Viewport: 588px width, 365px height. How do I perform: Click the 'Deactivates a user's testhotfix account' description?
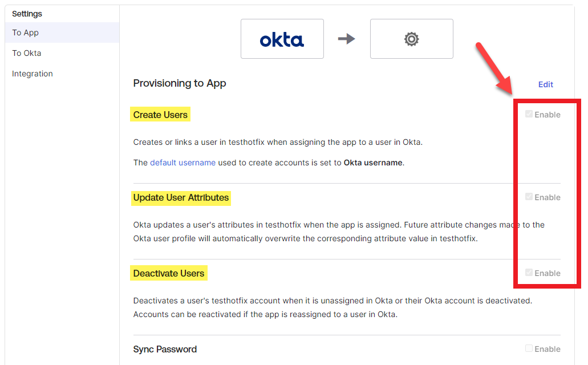pyautogui.click(x=332, y=307)
